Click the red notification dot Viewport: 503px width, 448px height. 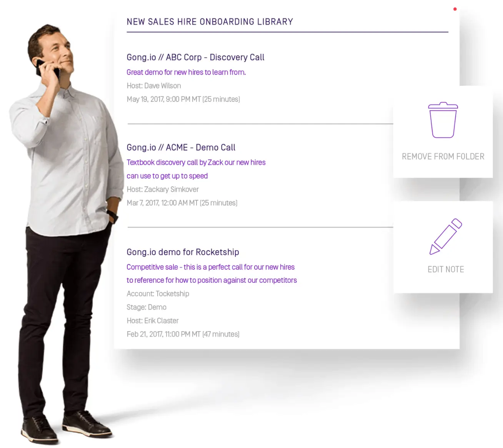pyautogui.click(x=455, y=9)
